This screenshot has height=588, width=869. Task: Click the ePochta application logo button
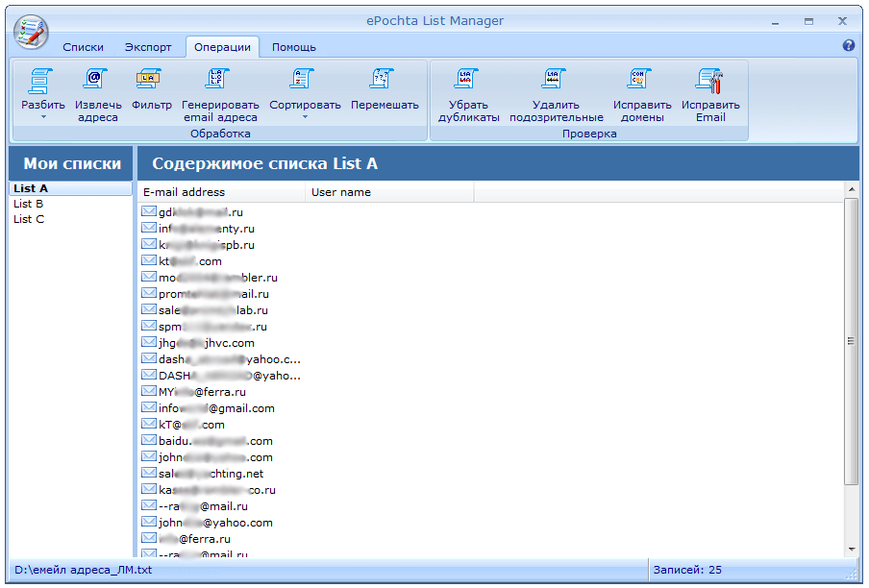click(x=31, y=32)
